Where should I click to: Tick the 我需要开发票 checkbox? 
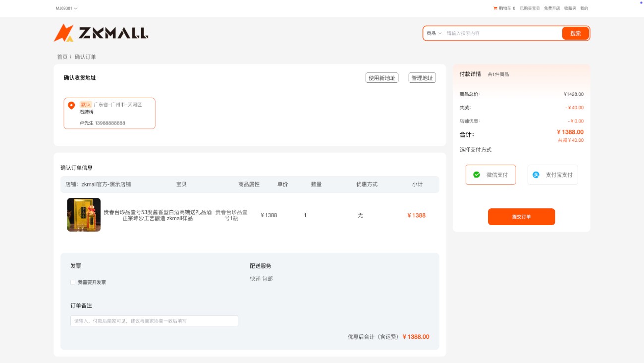(73, 282)
